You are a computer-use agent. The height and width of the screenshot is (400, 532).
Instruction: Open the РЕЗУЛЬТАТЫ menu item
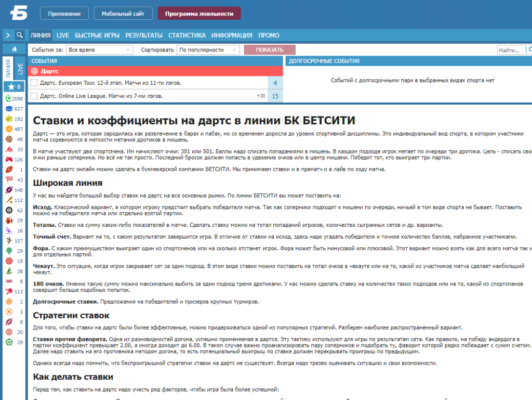pos(144,35)
